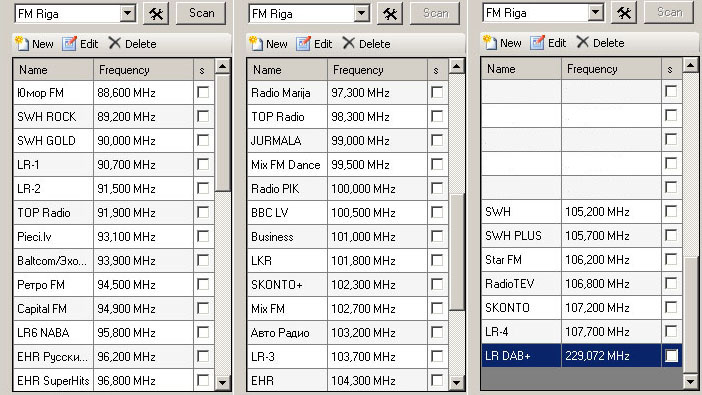Tick the checkbox for Юмор FM
702x395 pixels.
203,92
